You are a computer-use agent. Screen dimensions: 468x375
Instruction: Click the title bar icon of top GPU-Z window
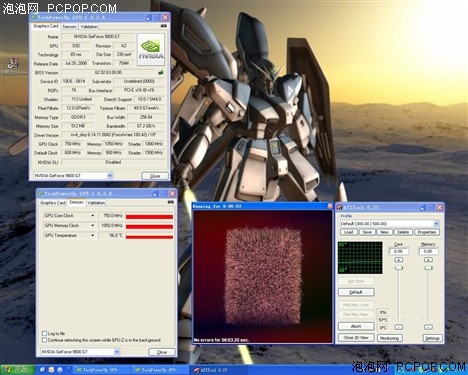coord(33,17)
